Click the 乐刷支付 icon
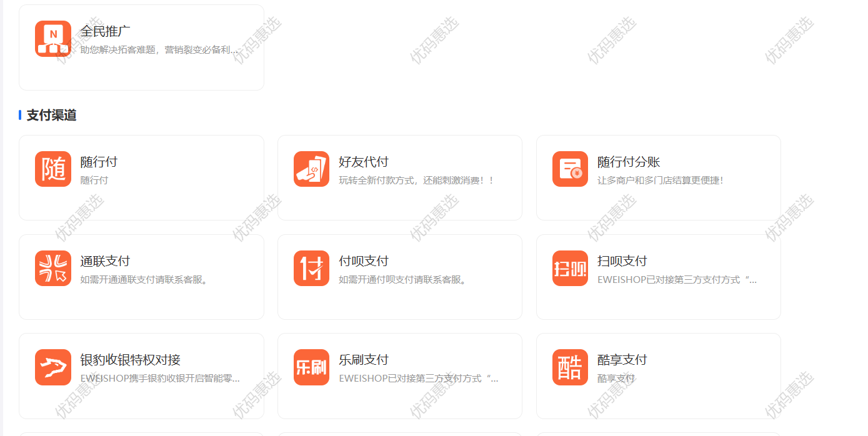 point(311,367)
